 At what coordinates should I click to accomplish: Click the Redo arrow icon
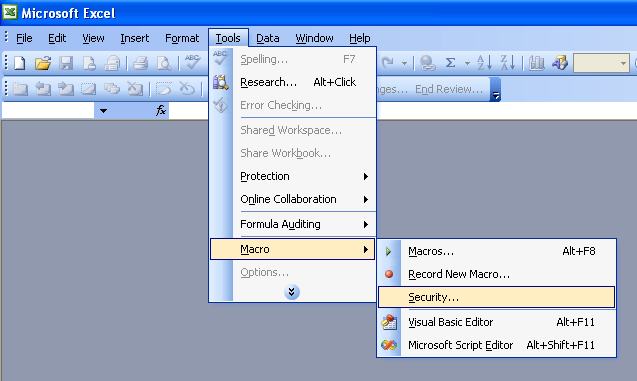click(x=388, y=63)
